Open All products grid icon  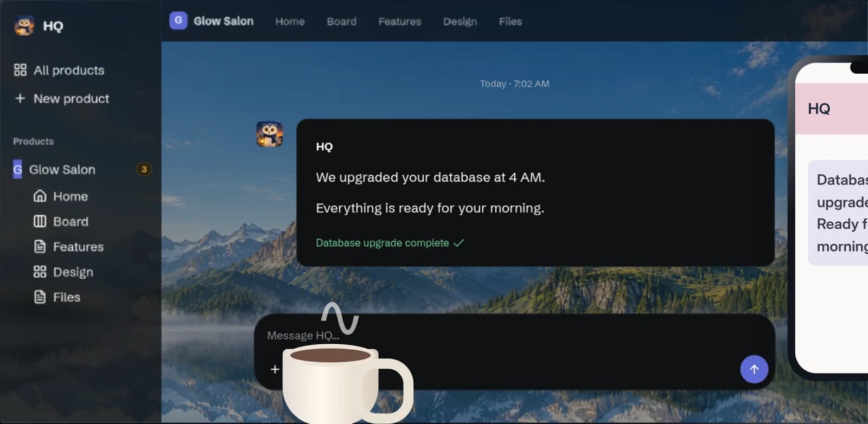pyautogui.click(x=20, y=70)
